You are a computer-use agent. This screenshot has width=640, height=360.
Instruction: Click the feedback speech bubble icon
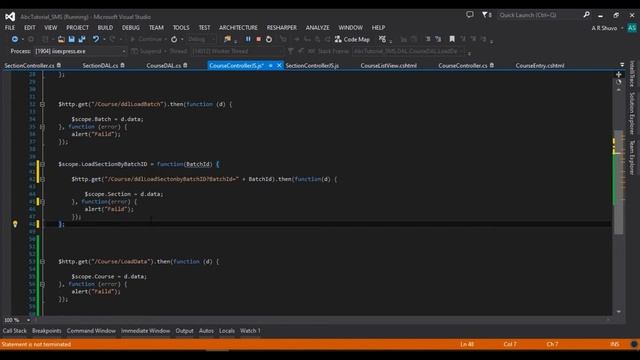(470, 15)
